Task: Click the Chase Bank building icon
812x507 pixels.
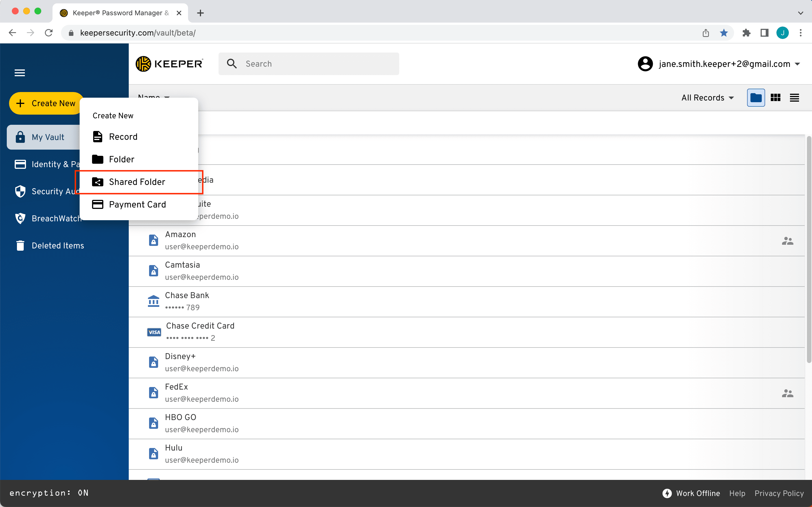Action: (154, 301)
